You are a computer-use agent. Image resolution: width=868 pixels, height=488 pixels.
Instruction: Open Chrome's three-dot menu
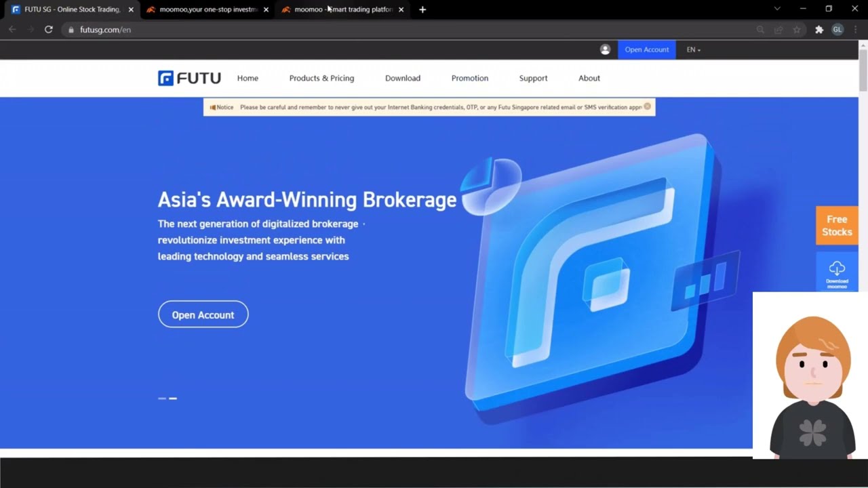[x=854, y=30]
